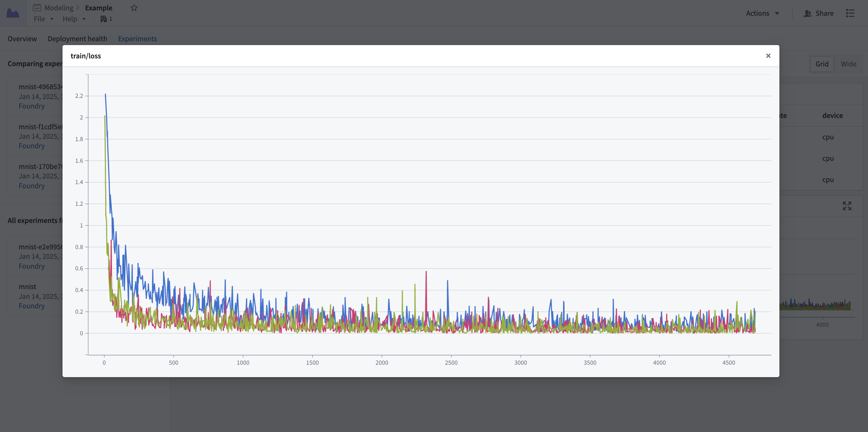The image size is (868, 432).
Task: Select the mnist-f1cdf5e experiment entry
Action: pyautogui.click(x=35, y=136)
